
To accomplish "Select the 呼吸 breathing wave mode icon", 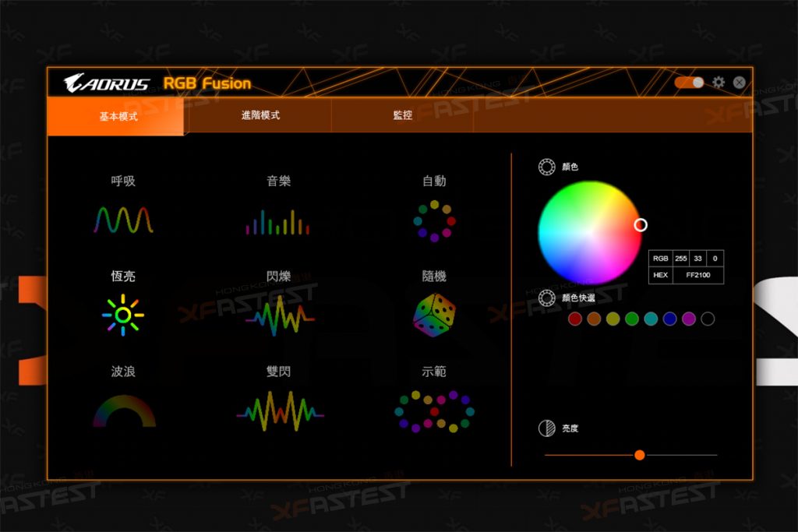I will tap(123, 220).
